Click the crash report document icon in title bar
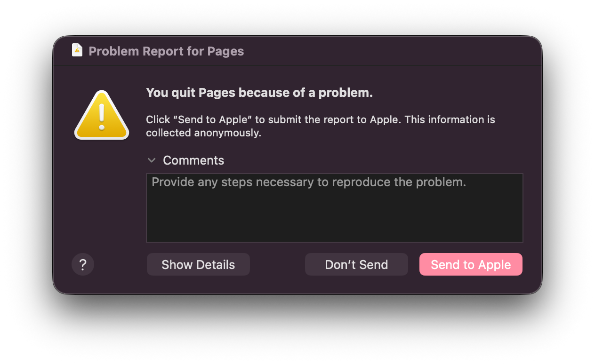Viewport: 595px width, 364px height. (77, 50)
